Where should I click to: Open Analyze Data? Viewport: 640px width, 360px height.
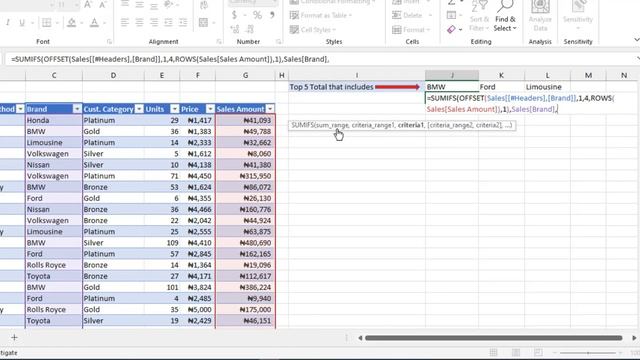pos(540,16)
